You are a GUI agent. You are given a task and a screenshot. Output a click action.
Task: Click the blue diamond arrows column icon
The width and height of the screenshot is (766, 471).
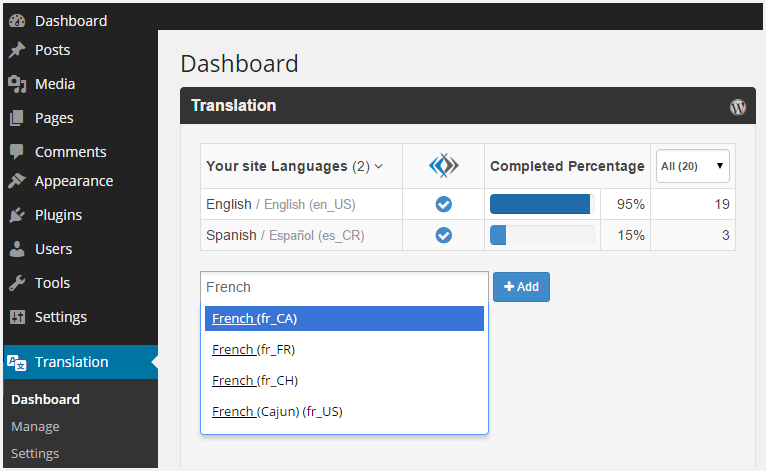(x=444, y=166)
